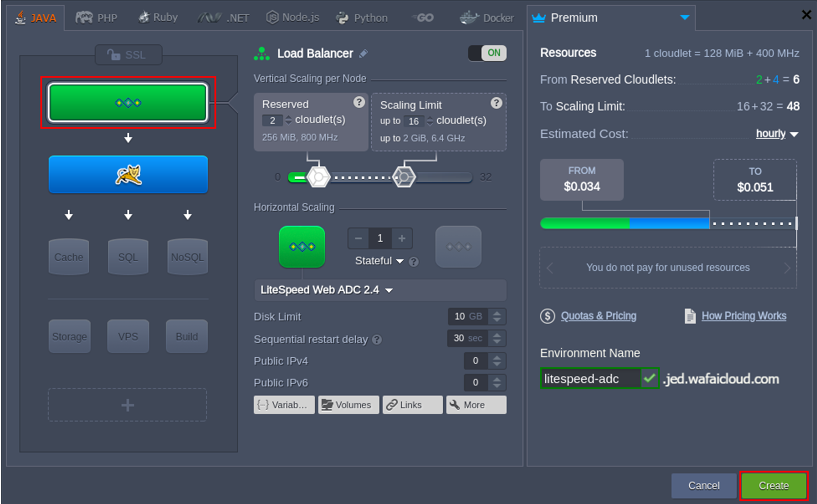
Task: Open the Node.js tab
Action: tap(293, 18)
